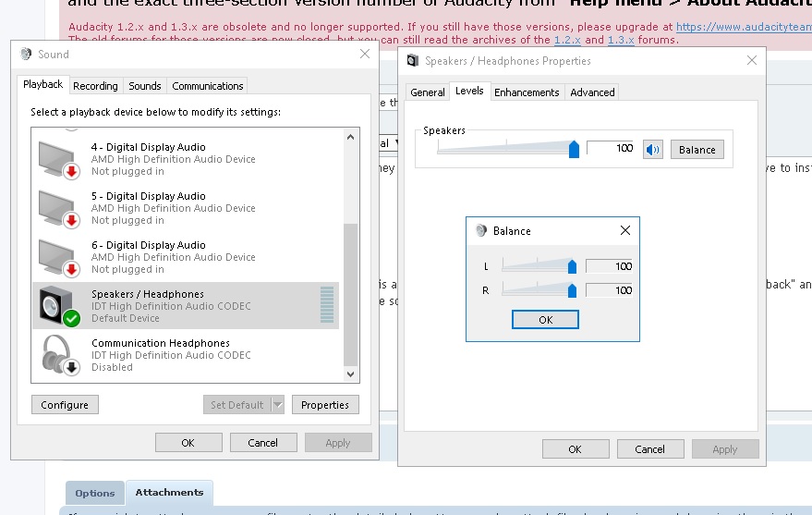Screen dimensions: 812x515
Task: Select the Levels tab in Properties
Action: coord(469,91)
